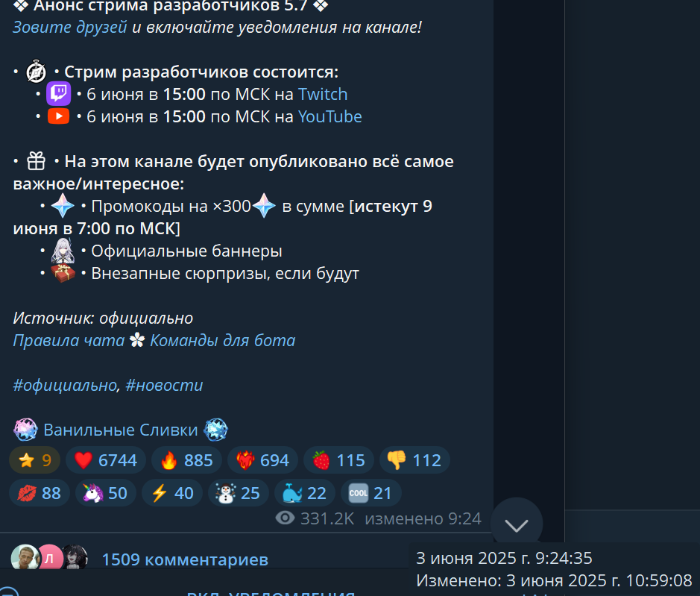
Task: Toggle the thumbs down reaction 112
Action: click(414, 460)
